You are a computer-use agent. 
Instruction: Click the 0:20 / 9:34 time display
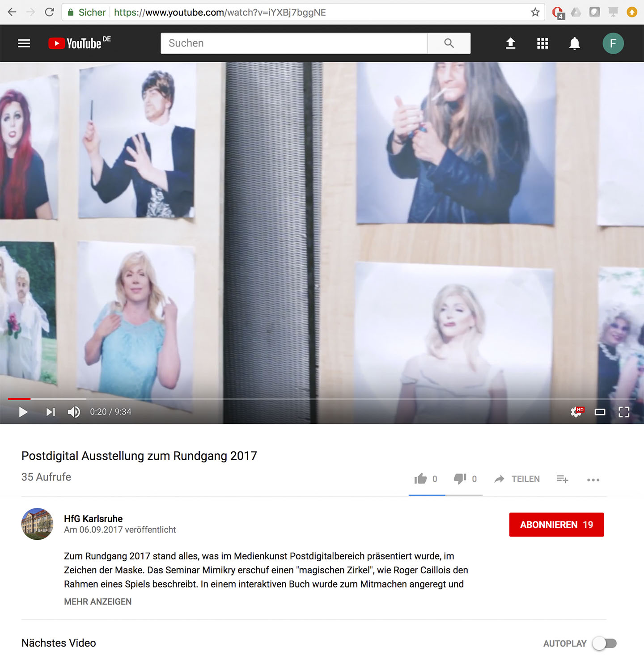tap(110, 412)
